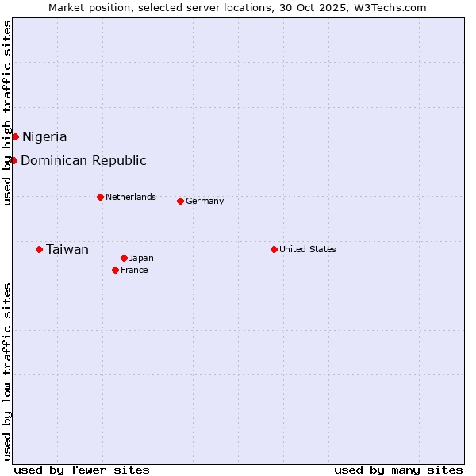Click the chart title mentioning W3Techs.com
476x476 pixels.
pyautogui.click(x=237, y=7)
